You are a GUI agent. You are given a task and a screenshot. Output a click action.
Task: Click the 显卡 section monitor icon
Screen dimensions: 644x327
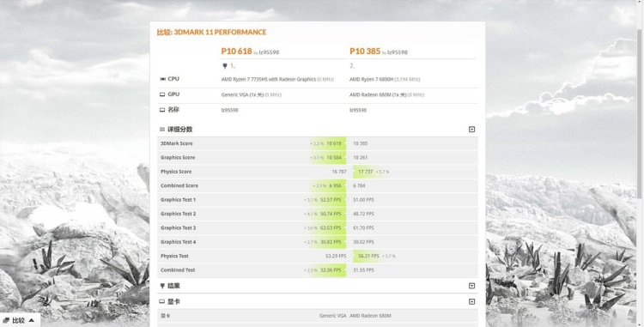[162, 301]
